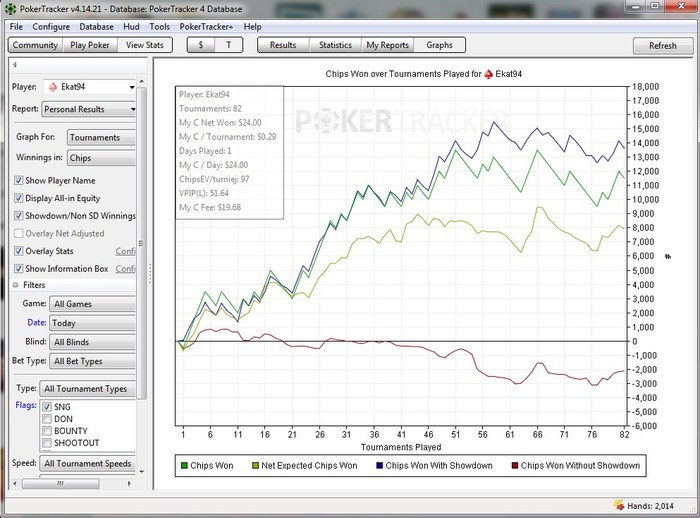700x518 pixels.
Task: Open the File menu
Action: pos(16,27)
